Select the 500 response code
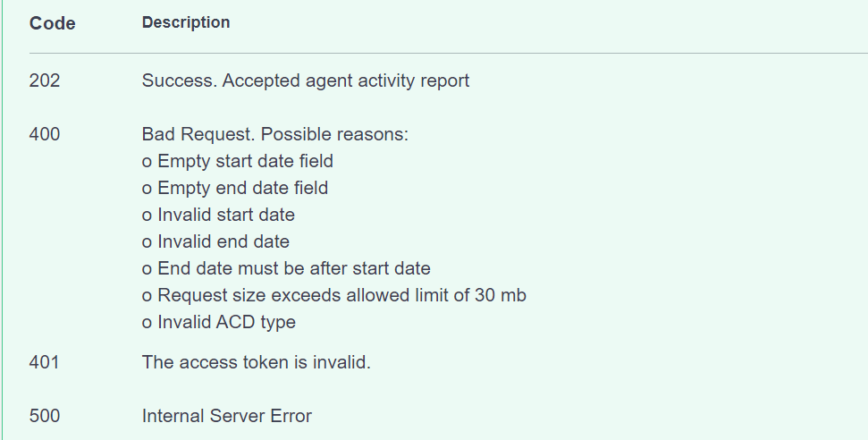The height and width of the screenshot is (440, 868). pyautogui.click(x=45, y=416)
